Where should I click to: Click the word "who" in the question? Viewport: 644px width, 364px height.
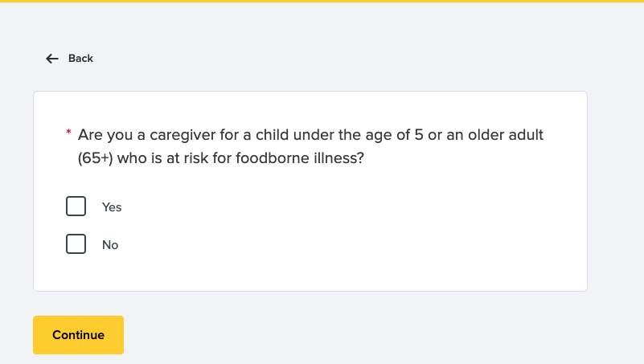coord(132,158)
